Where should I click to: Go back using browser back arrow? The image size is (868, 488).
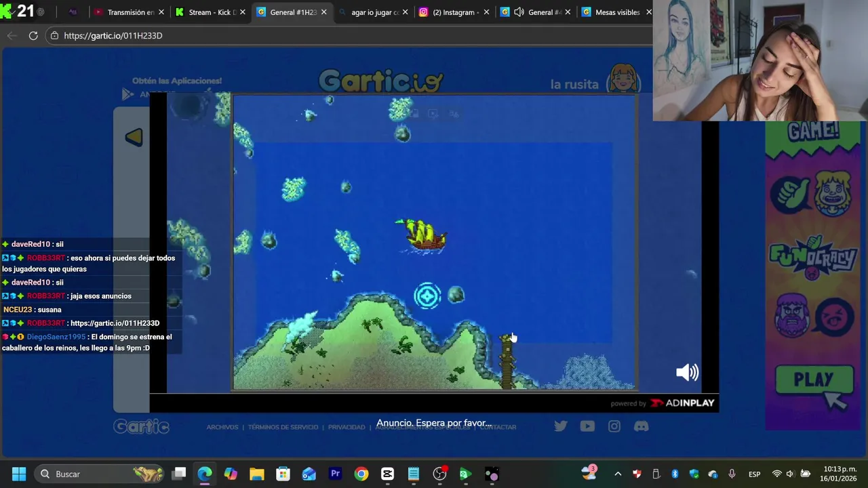[x=12, y=35]
